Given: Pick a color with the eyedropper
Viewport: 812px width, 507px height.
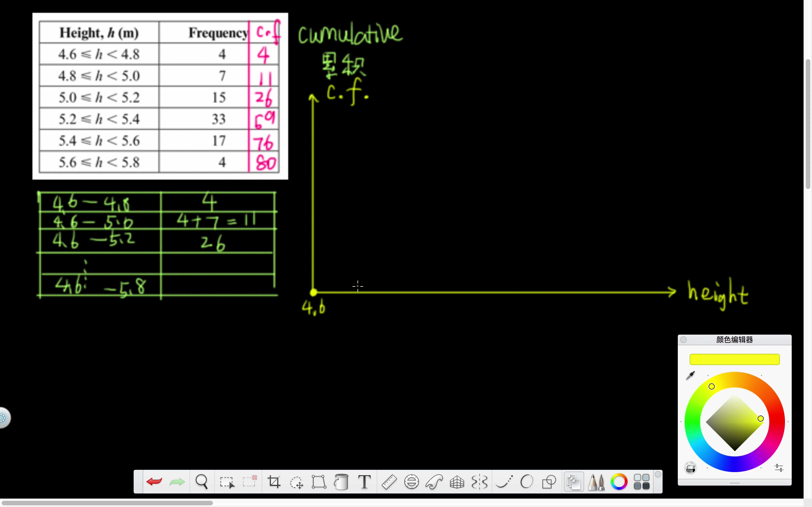Looking at the screenshot, I should [x=690, y=375].
